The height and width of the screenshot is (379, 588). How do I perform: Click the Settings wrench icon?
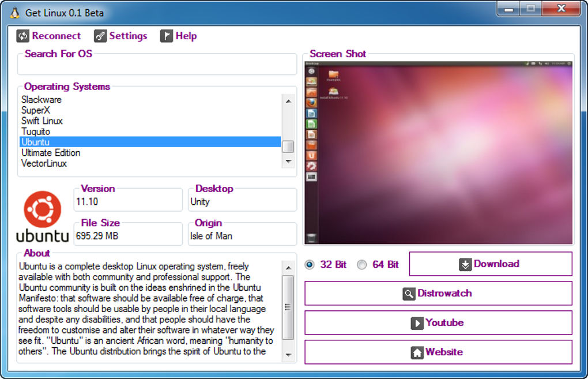pyautogui.click(x=100, y=36)
